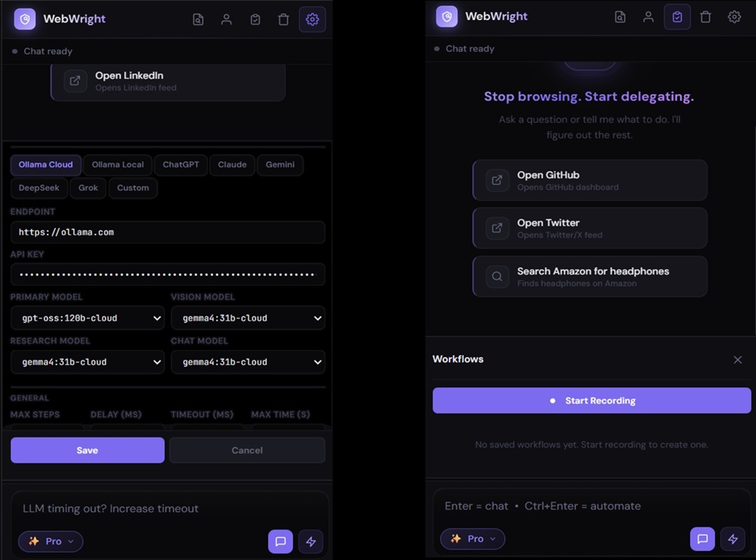Click the magnifier icon on the Search Amazon card
The width and height of the screenshot is (756, 560).
pyautogui.click(x=497, y=276)
